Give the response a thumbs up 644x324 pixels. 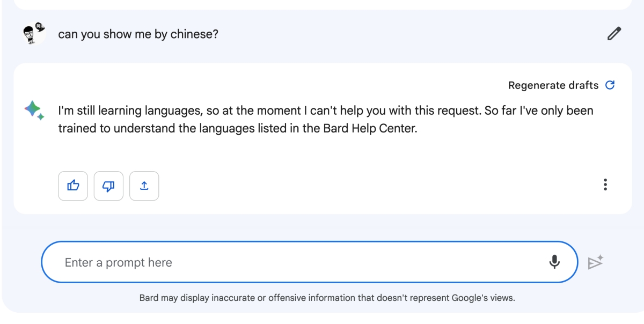coord(73,186)
